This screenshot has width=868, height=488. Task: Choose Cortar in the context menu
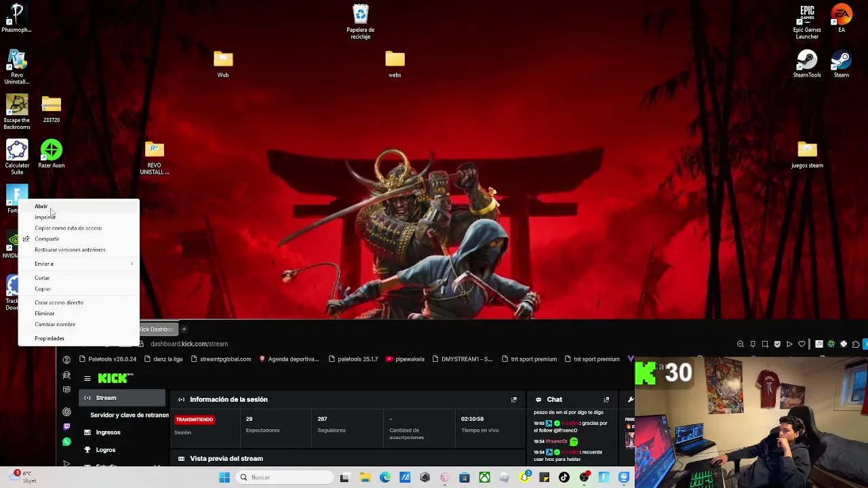coord(79,278)
